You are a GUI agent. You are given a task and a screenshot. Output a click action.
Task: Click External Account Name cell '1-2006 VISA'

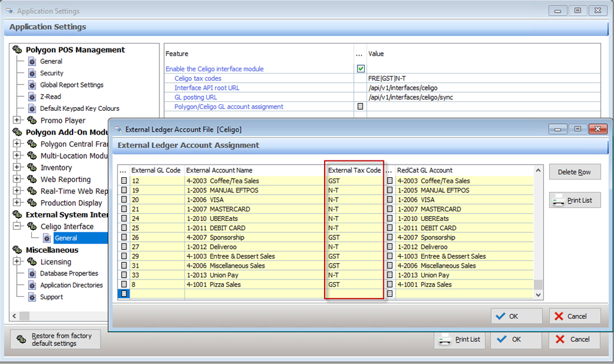coord(255,199)
